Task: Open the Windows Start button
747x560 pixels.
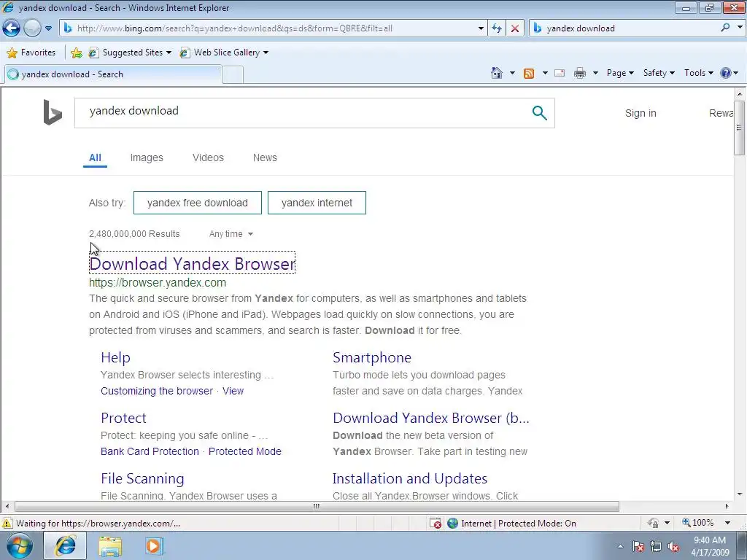Action: tap(19, 545)
